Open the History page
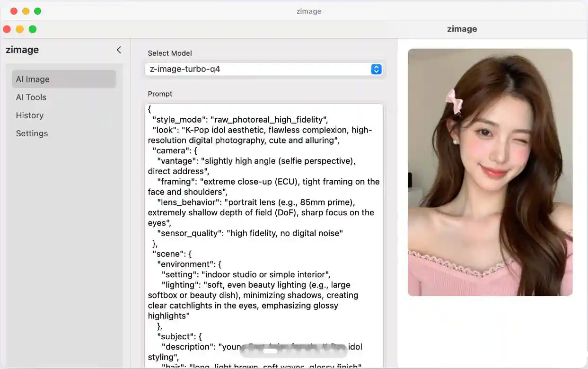Viewport: 588px width, 369px height. 30,115
